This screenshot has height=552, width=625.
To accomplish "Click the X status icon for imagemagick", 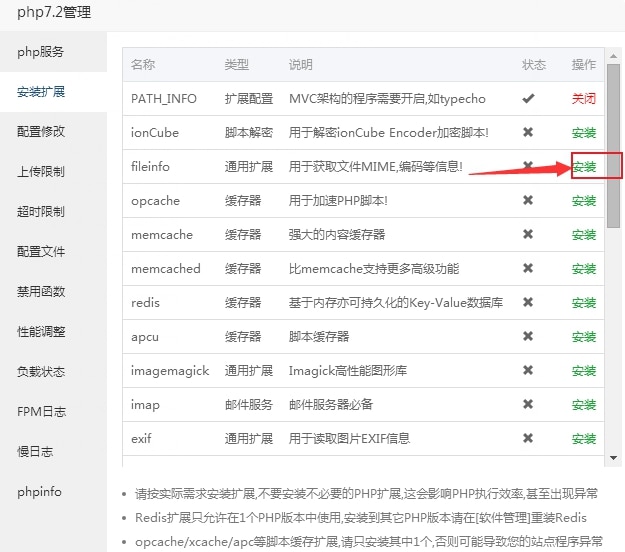I will (528, 371).
